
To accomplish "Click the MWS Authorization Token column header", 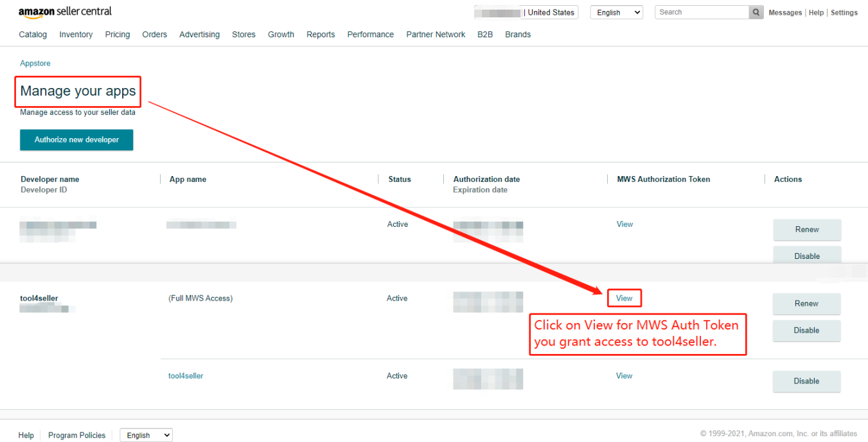I will tap(664, 179).
